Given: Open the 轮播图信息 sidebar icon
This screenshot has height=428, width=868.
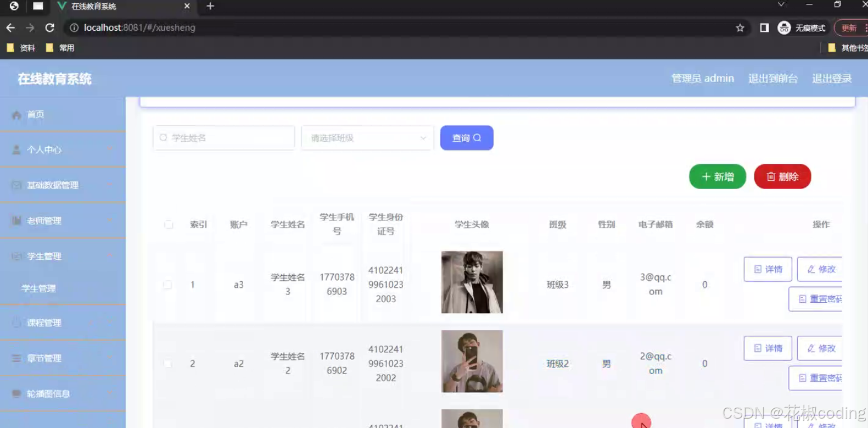Looking at the screenshot, I should click(x=16, y=394).
